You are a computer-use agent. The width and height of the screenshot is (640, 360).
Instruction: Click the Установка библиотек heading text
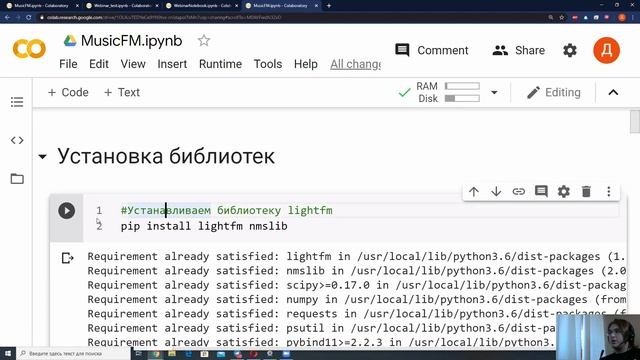click(166, 156)
